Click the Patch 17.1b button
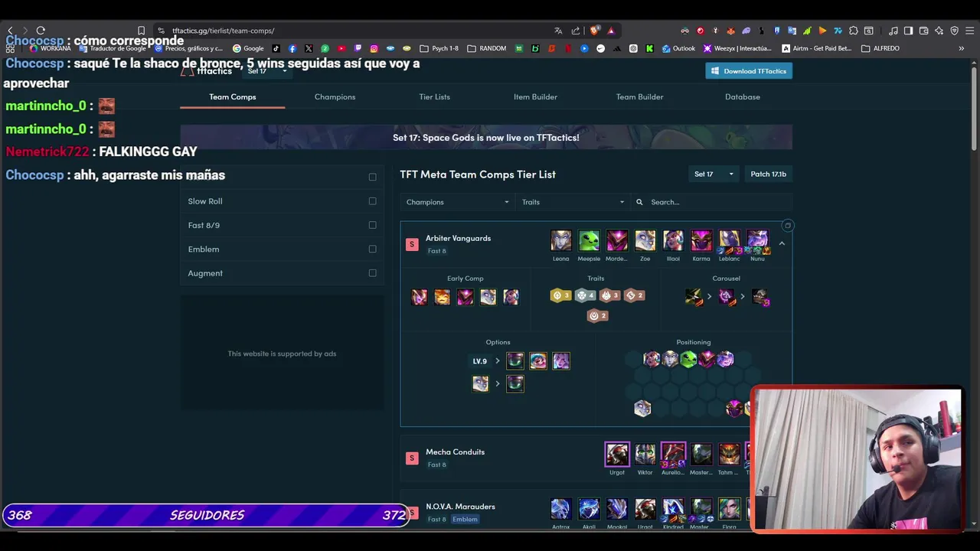The image size is (980, 551). [768, 174]
